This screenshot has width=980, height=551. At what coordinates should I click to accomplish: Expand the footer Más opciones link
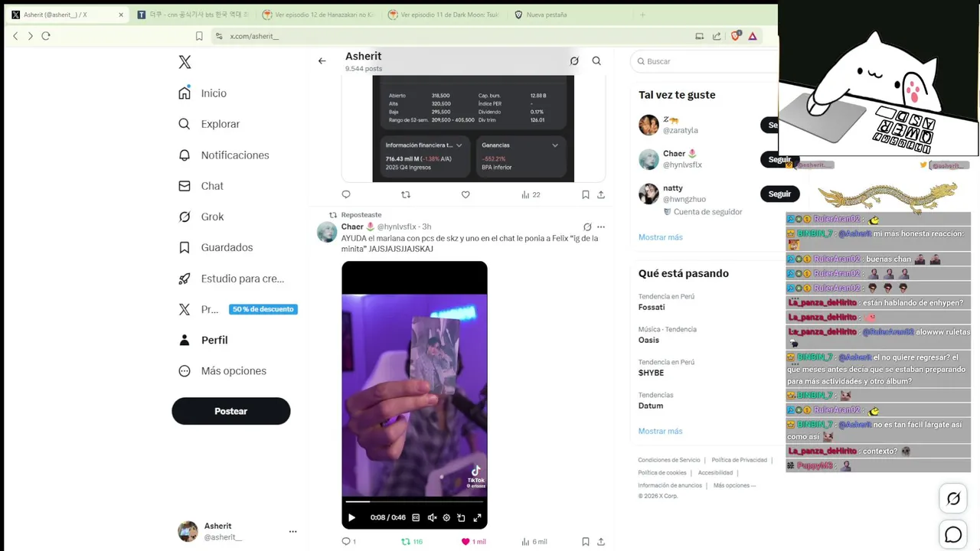(x=734, y=485)
